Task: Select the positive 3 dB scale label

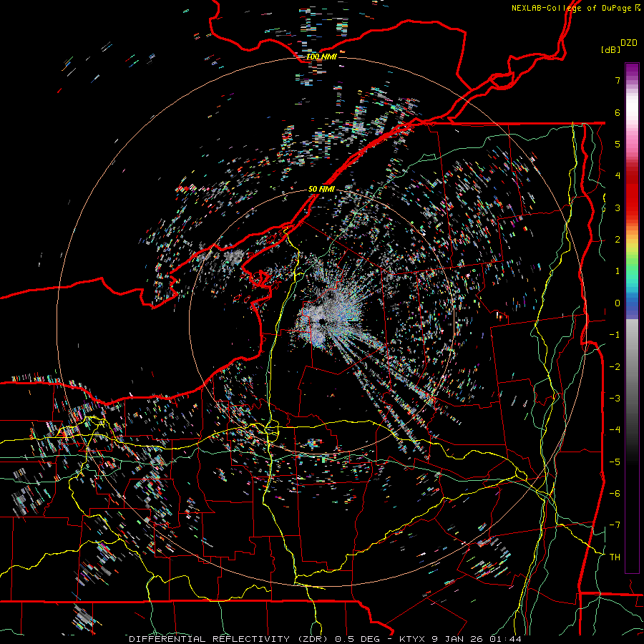Action: click(x=618, y=208)
